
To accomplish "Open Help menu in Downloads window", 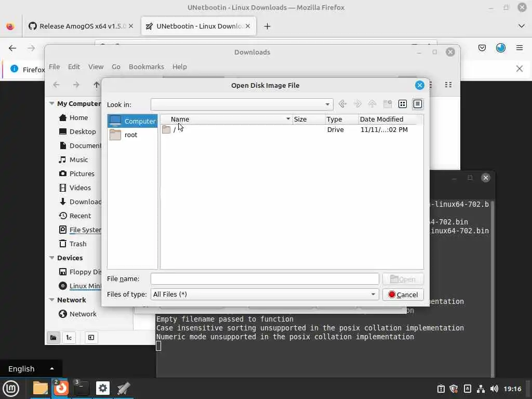I will coord(179,67).
